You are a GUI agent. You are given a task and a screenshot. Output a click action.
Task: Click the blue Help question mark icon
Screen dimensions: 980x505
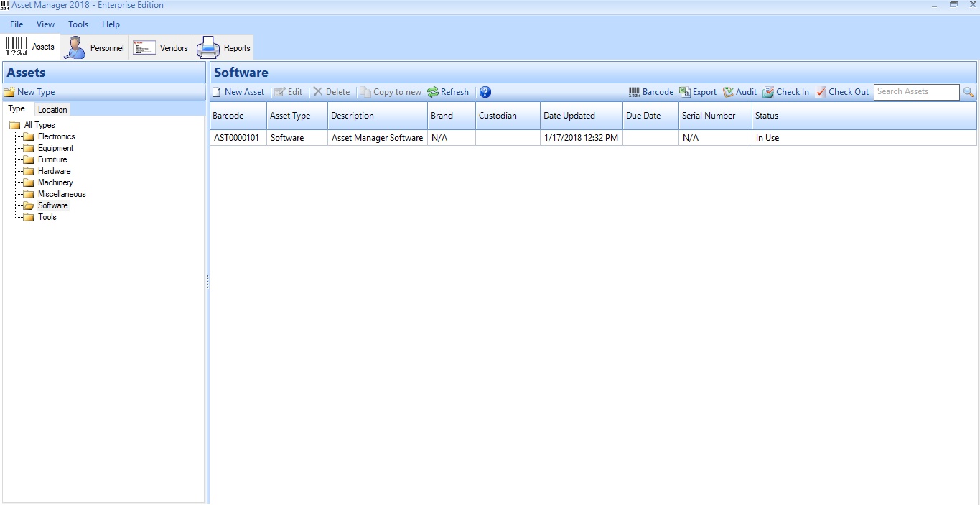[485, 92]
